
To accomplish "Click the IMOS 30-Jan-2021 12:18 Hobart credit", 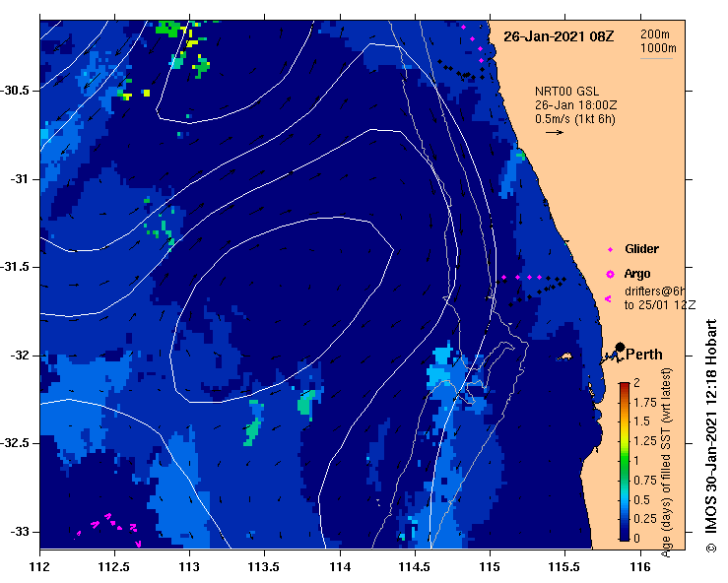I will tap(711, 436).
